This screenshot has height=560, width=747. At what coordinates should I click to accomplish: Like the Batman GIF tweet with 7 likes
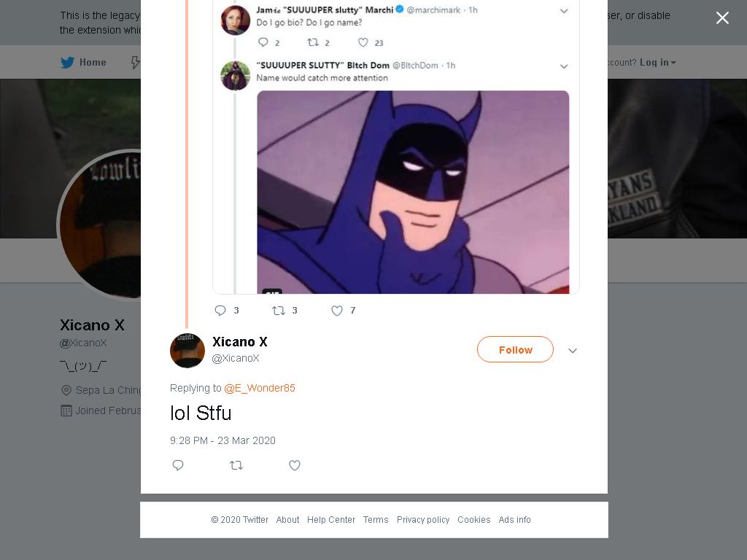pos(337,311)
